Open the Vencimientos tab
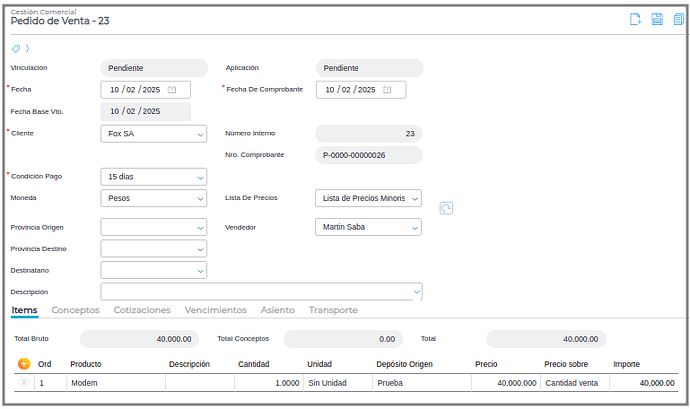690x409 pixels. click(215, 310)
